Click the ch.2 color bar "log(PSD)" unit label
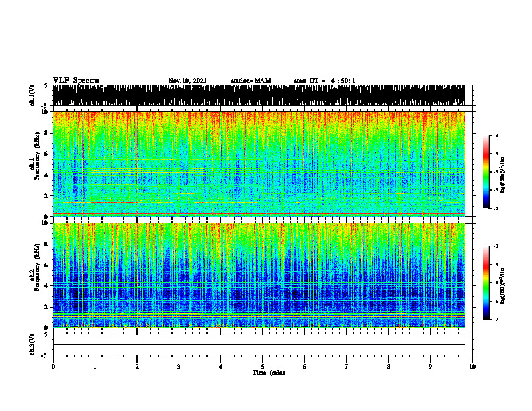532x411 pixels. click(502, 285)
